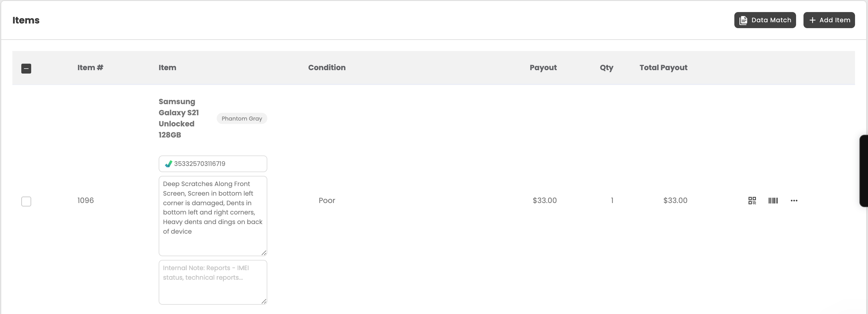The image size is (868, 314).
Task: Click the Data Match button
Action: click(x=765, y=20)
